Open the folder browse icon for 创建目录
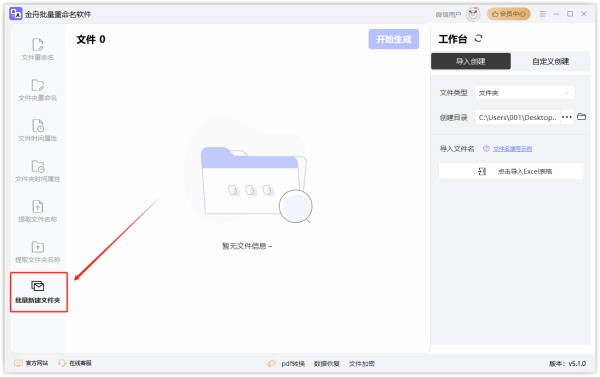The height and width of the screenshot is (377, 600). pos(581,117)
